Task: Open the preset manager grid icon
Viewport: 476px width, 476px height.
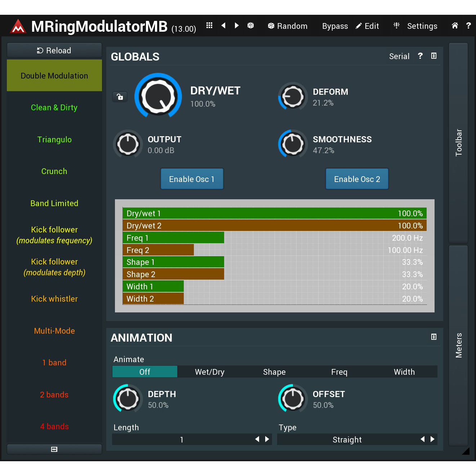Action: 209,26
